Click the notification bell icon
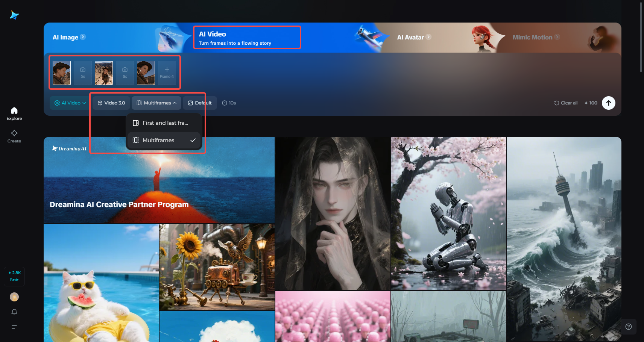Screen dimensions: 644x342 click(x=14, y=312)
